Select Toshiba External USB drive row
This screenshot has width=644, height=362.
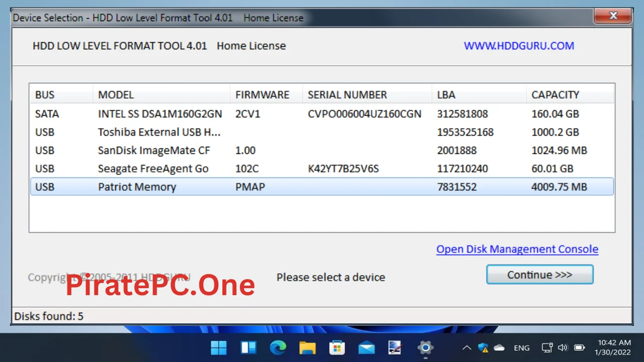(322, 132)
